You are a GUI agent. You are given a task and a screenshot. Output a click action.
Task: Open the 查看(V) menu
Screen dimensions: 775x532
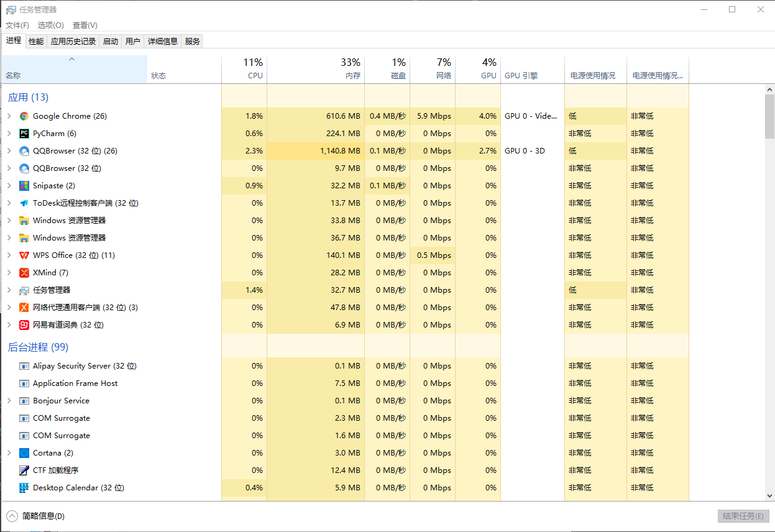[x=85, y=25]
